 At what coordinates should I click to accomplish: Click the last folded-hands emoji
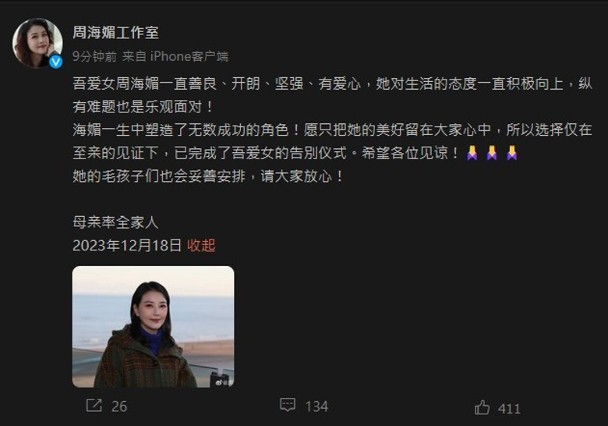(x=512, y=153)
